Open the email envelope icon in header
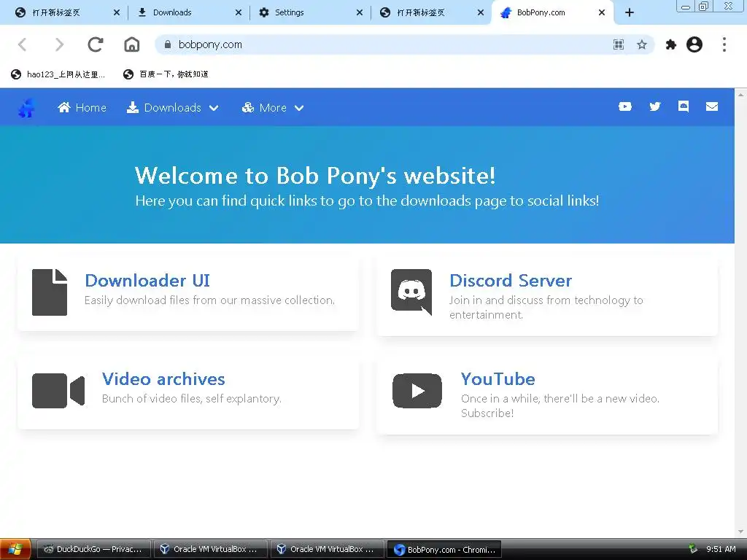 [712, 106]
